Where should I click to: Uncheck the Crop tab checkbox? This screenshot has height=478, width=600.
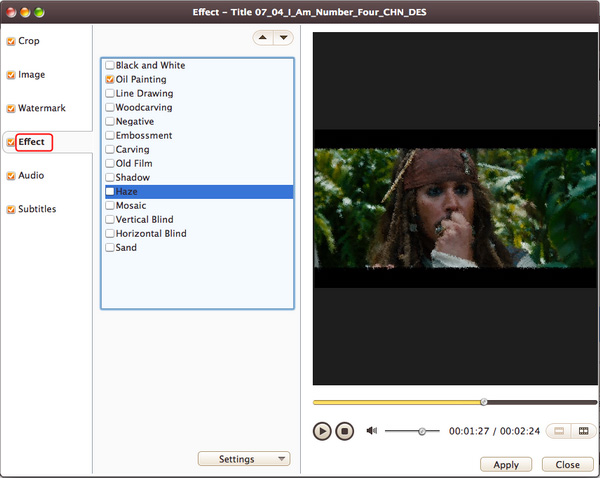(11, 41)
